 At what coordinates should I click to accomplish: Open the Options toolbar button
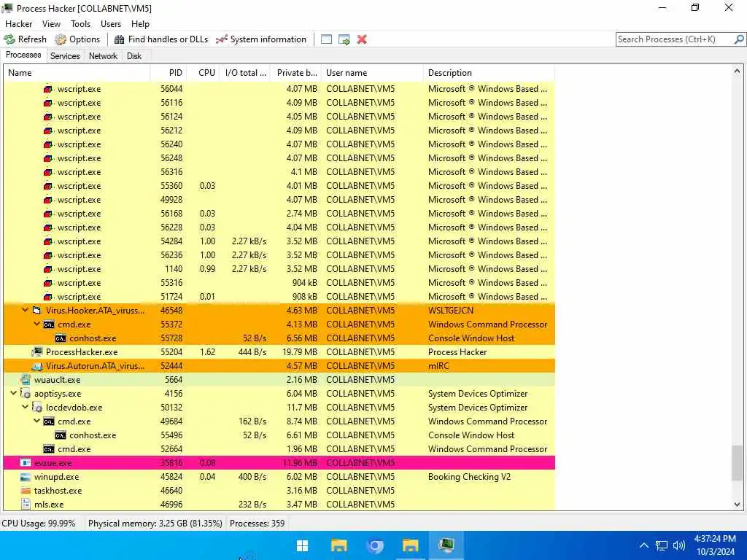77,39
